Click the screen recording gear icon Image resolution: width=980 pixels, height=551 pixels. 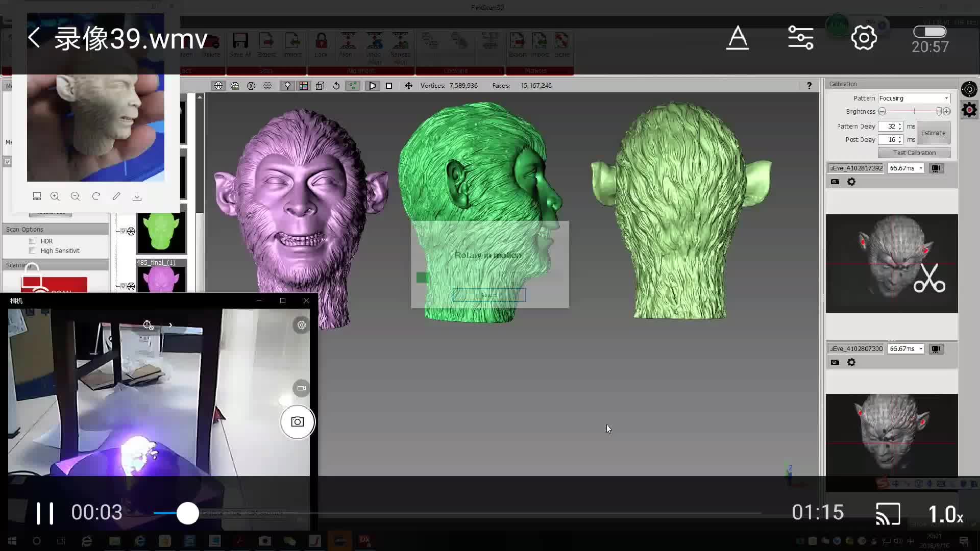point(969,110)
